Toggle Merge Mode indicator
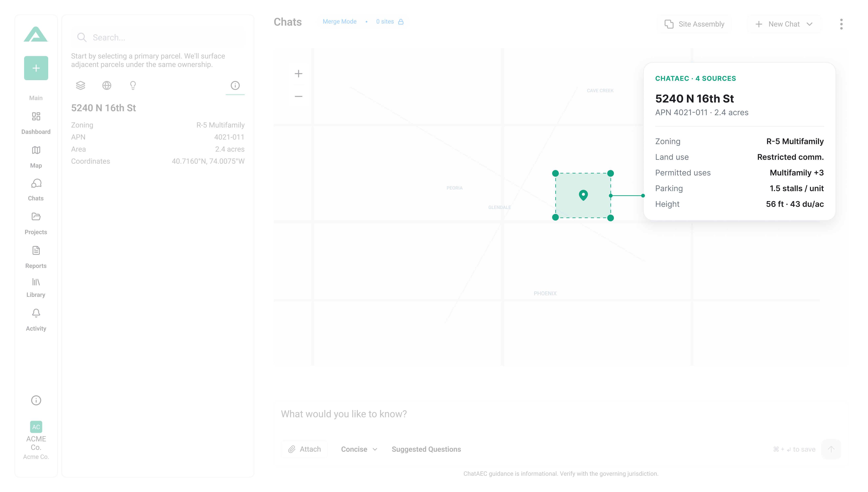868x492 pixels. (x=339, y=22)
